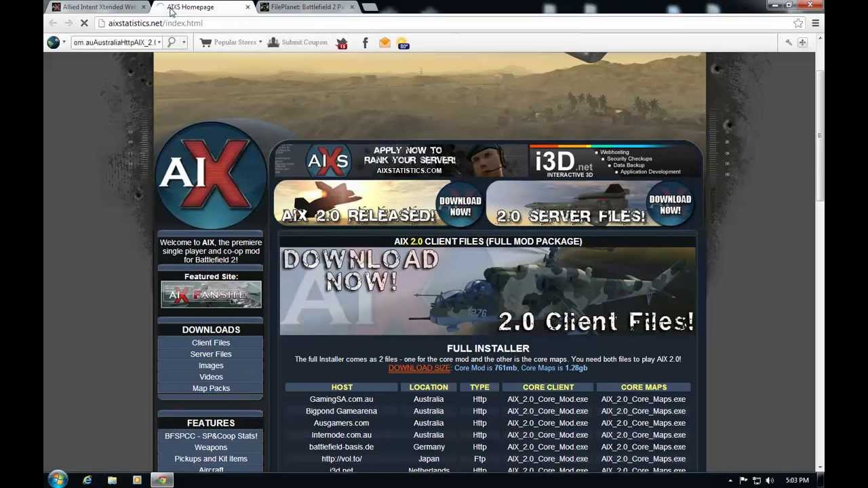The width and height of the screenshot is (868, 488).
Task: Open Submit Coupon in the toolbar
Action: coord(297,42)
